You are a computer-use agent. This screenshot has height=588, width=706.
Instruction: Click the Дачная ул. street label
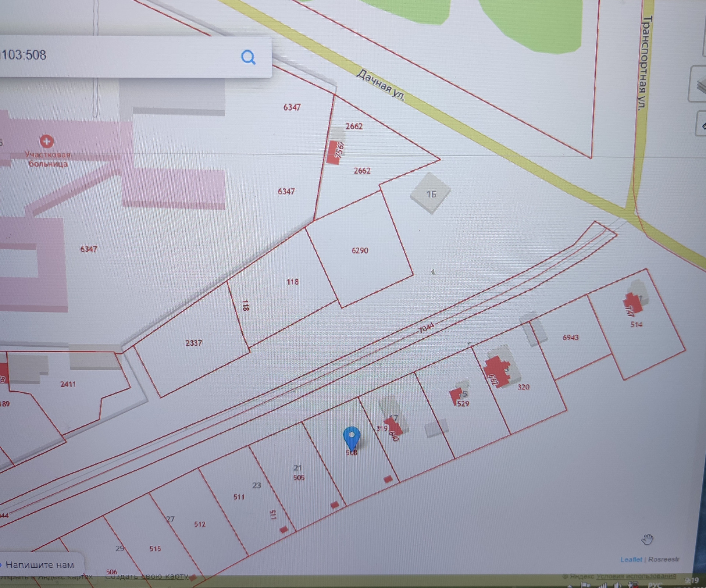[x=381, y=85]
